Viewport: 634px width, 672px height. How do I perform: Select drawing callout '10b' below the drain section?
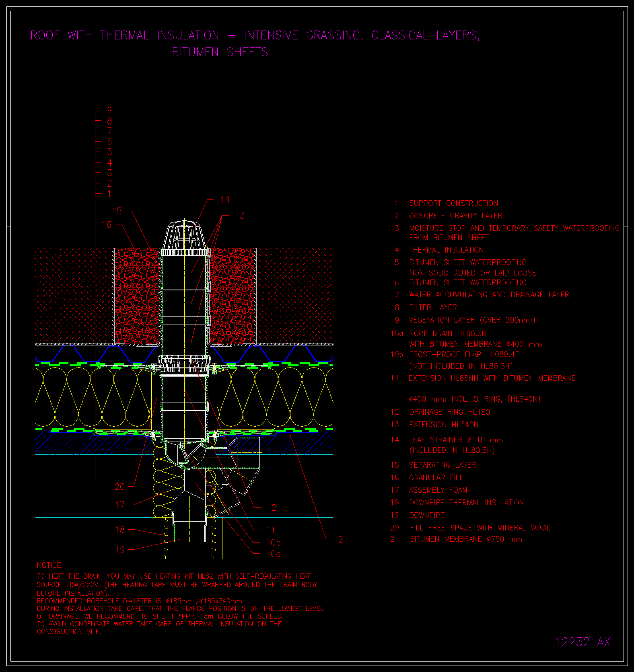pos(273,543)
